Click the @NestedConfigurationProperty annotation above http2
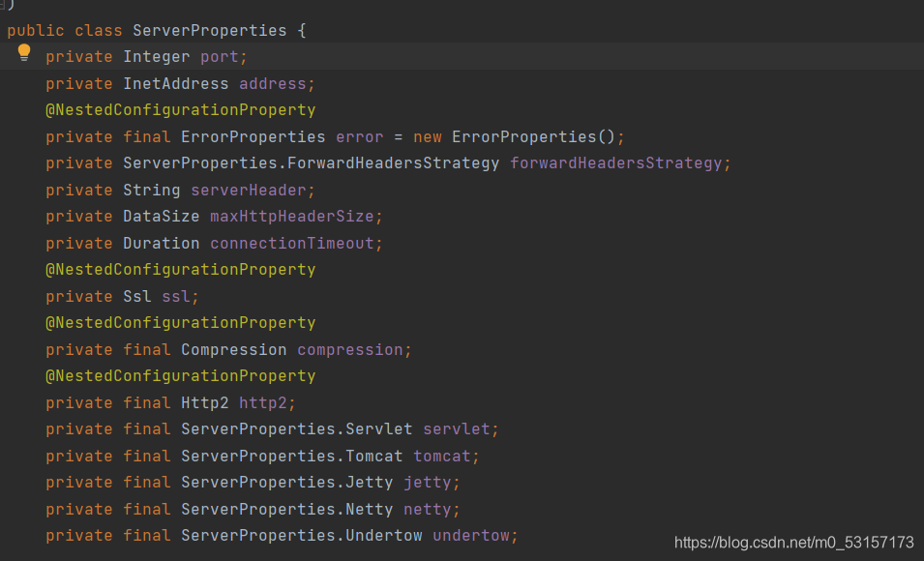Image resolution: width=924 pixels, height=561 pixels. coord(180,376)
